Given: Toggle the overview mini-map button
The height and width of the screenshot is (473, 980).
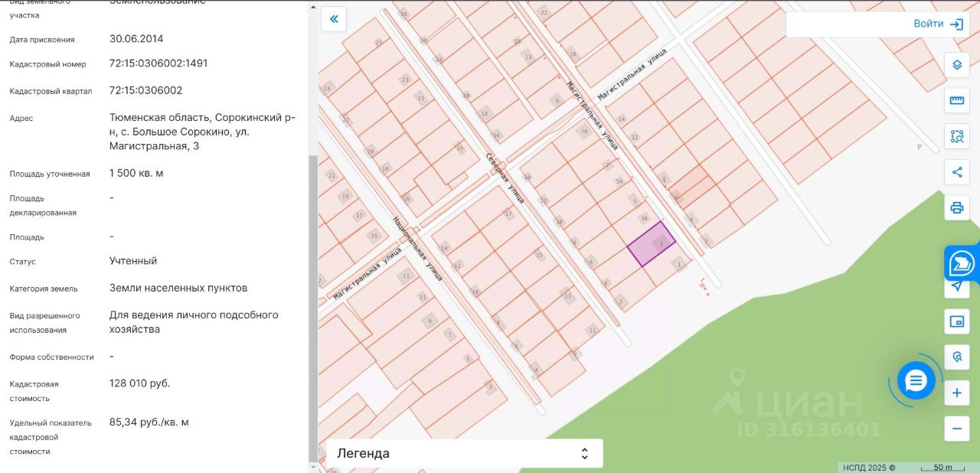Looking at the screenshot, I should point(956,321).
